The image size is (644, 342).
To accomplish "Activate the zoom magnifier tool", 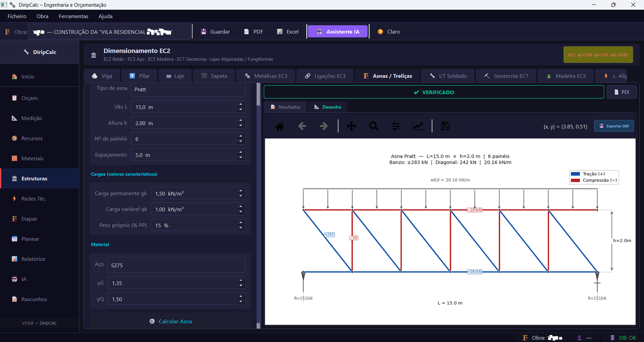I will (374, 126).
